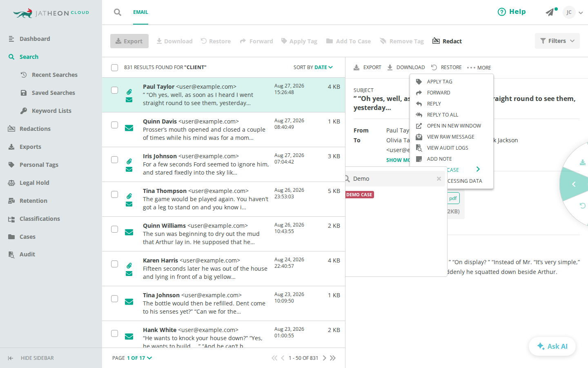Viewport: 588px width, 368px height.
Task: Select the EMAIL tab
Action: pyautogui.click(x=140, y=12)
